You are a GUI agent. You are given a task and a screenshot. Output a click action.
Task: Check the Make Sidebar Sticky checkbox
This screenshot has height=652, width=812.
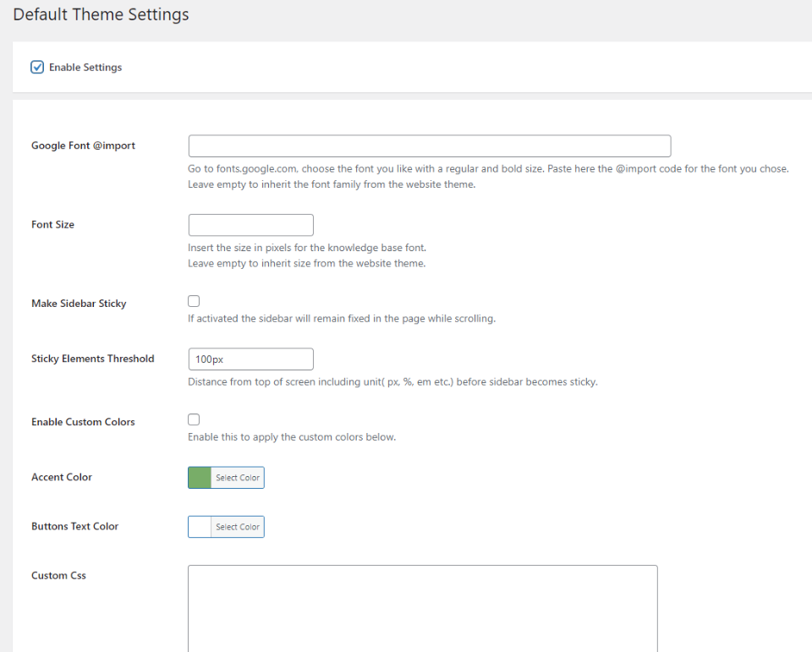(x=194, y=301)
